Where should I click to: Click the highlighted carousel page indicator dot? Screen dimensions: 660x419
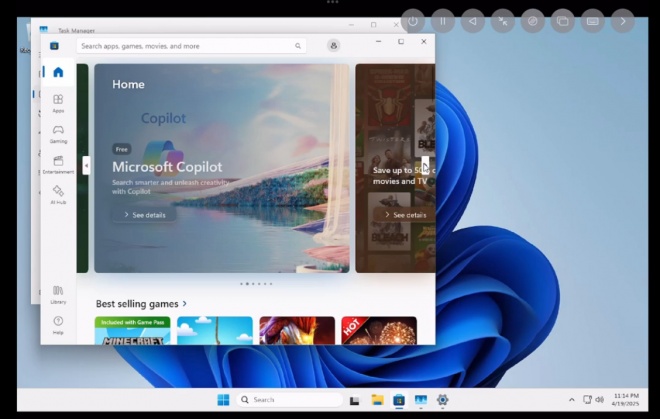(x=247, y=284)
